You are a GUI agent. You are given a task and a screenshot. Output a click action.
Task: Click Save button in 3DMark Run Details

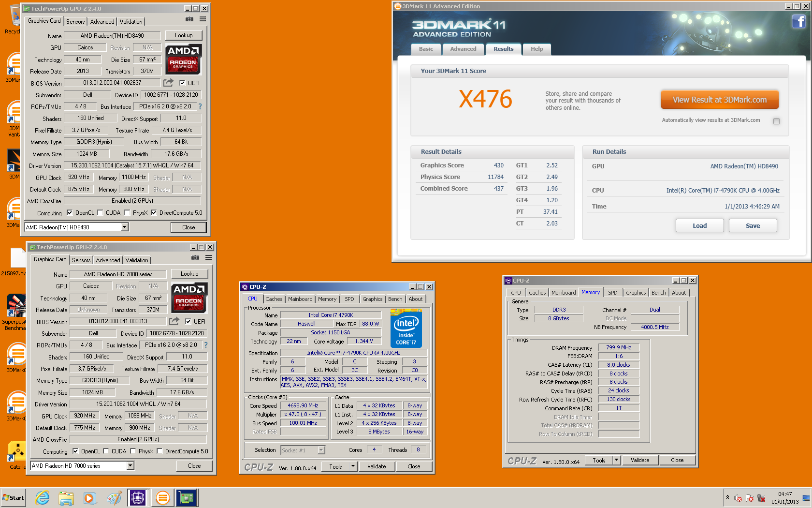pos(753,225)
